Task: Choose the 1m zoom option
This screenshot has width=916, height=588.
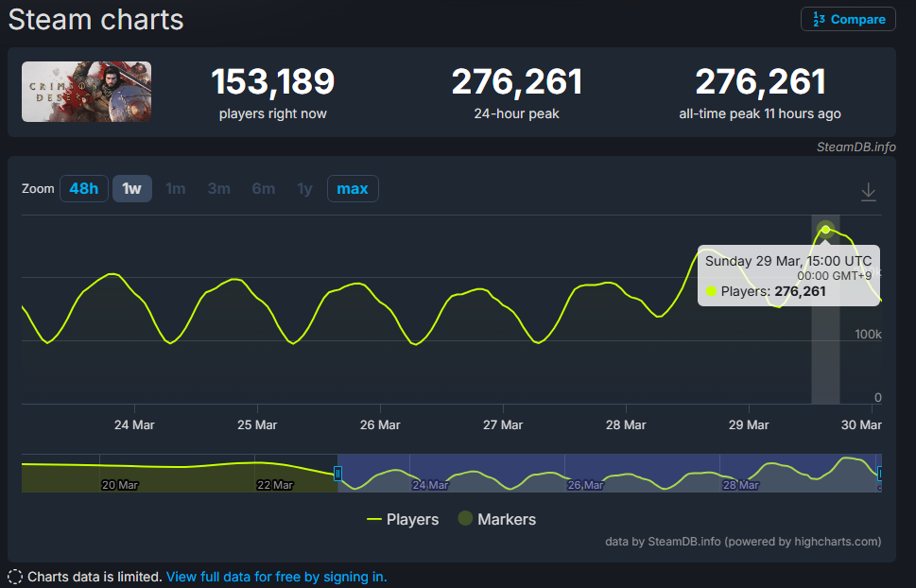Action: click(x=175, y=189)
